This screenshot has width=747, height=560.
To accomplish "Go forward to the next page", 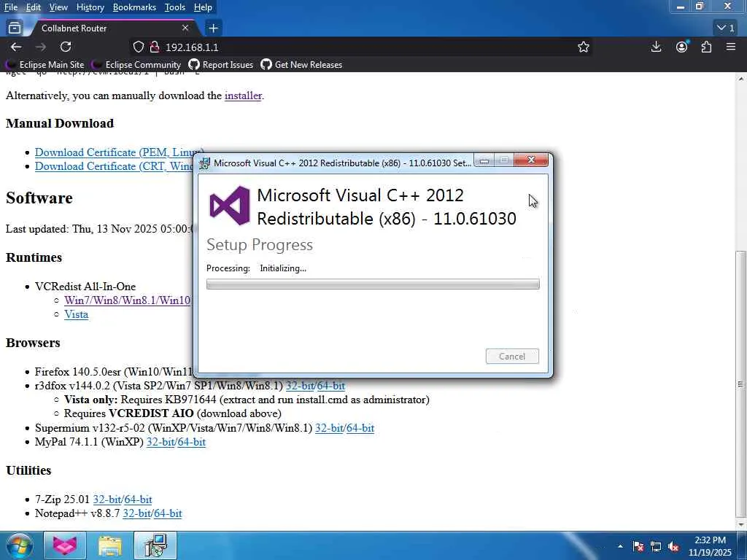I will pos(41,47).
